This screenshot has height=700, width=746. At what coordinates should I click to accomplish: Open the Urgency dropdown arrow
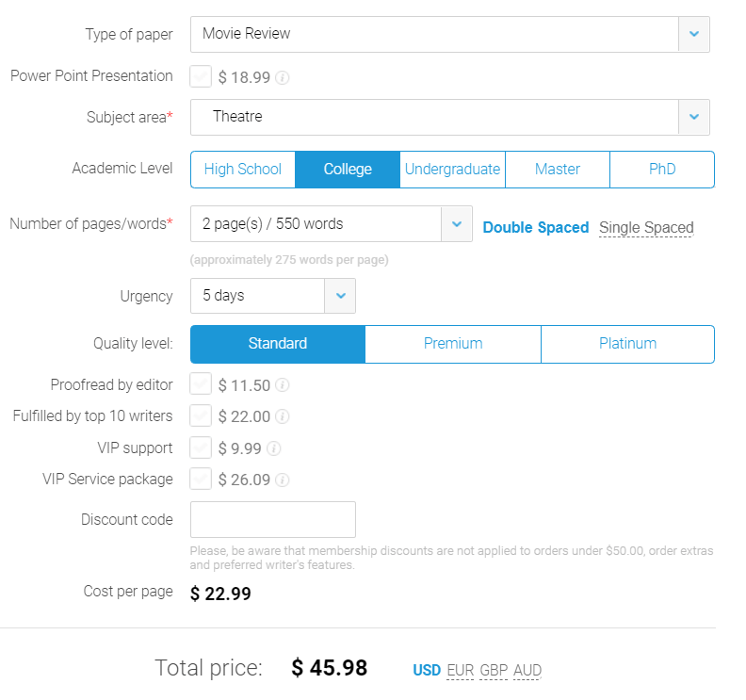tap(340, 296)
